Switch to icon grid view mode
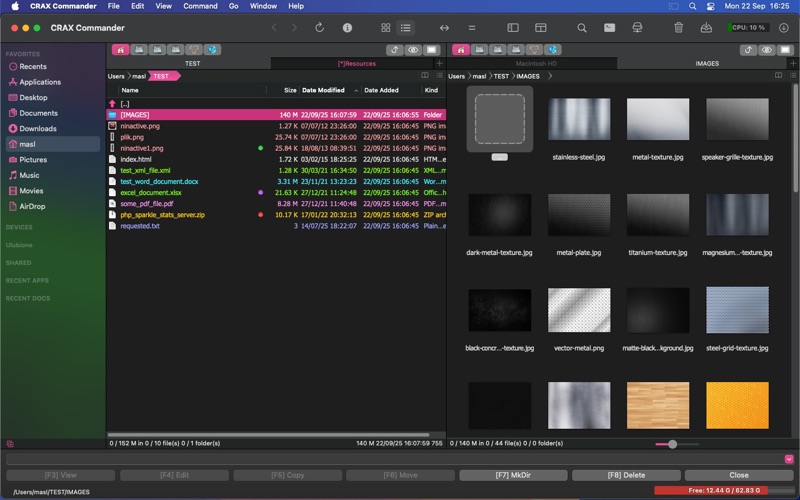Image resolution: width=800 pixels, height=500 pixels. (x=386, y=28)
